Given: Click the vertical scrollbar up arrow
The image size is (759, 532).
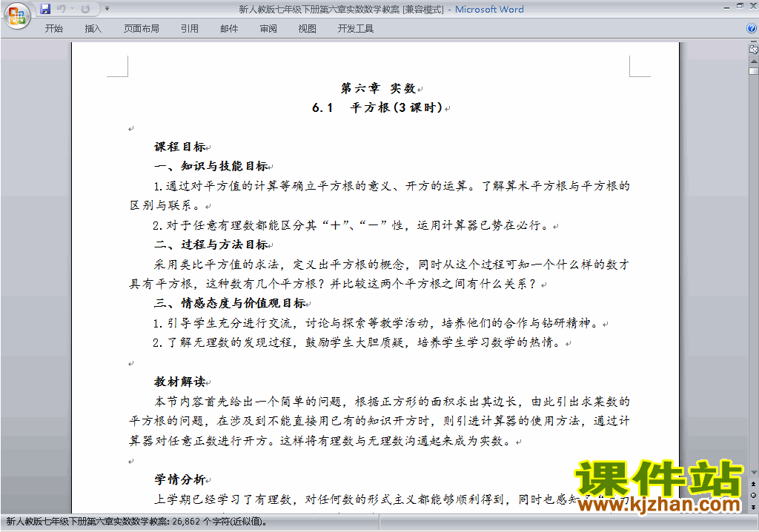Looking at the screenshot, I should [754, 61].
